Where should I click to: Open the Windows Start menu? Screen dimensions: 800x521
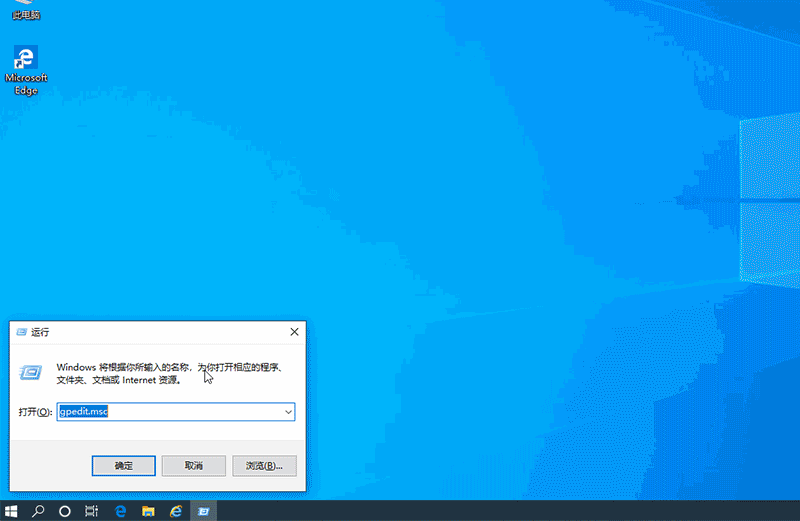pos(11,510)
